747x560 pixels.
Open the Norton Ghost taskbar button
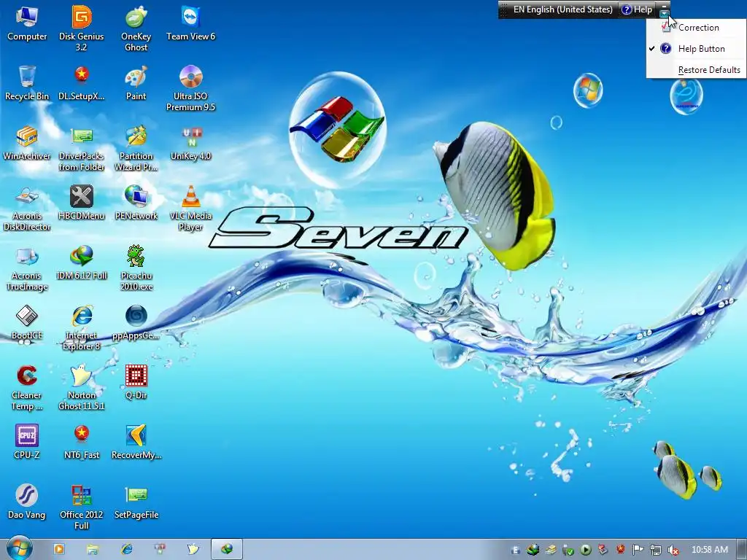193,549
